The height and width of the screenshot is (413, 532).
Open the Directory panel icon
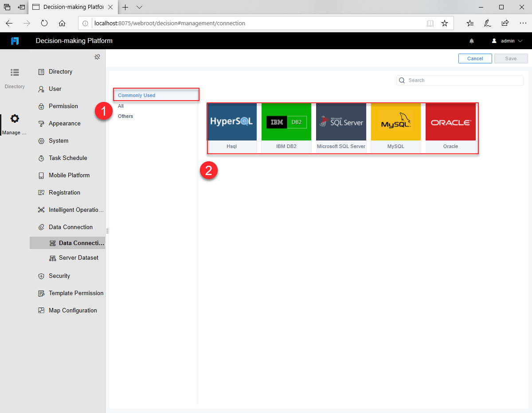tap(15, 72)
